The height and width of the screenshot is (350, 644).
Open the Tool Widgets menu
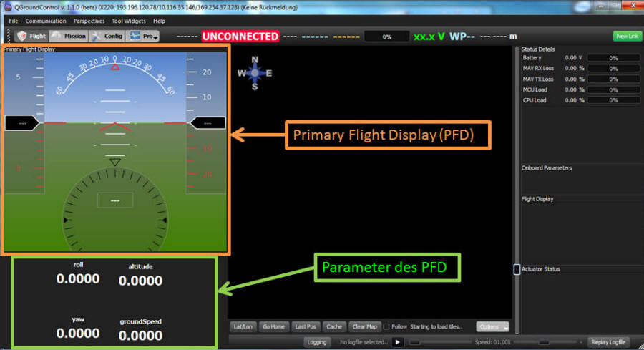click(x=129, y=21)
